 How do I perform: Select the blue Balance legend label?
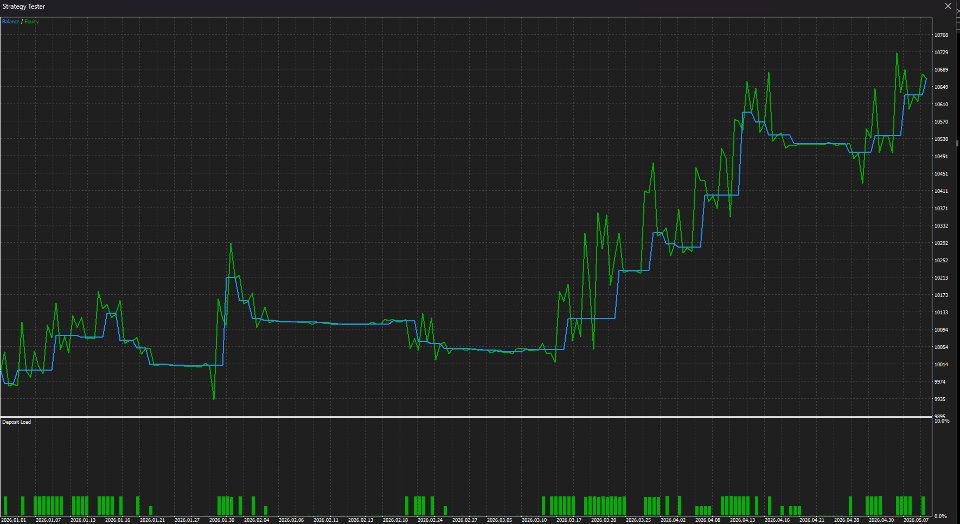point(10,21)
